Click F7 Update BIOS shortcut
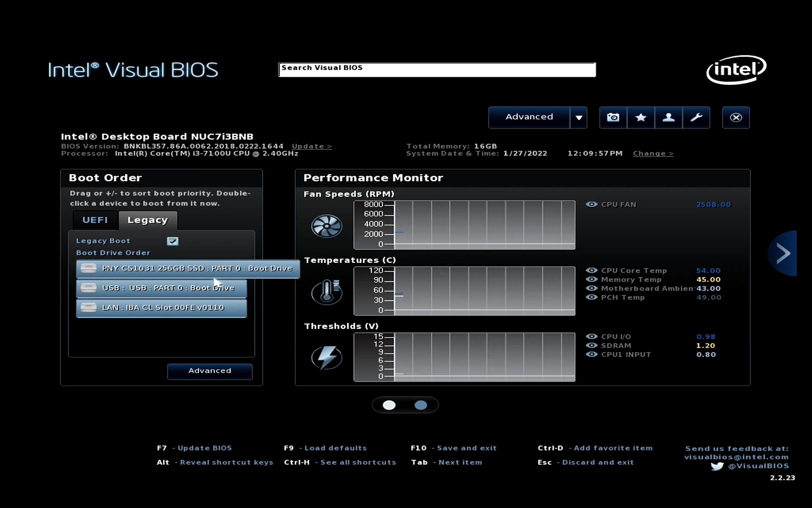This screenshot has width=812, height=508. [x=194, y=448]
